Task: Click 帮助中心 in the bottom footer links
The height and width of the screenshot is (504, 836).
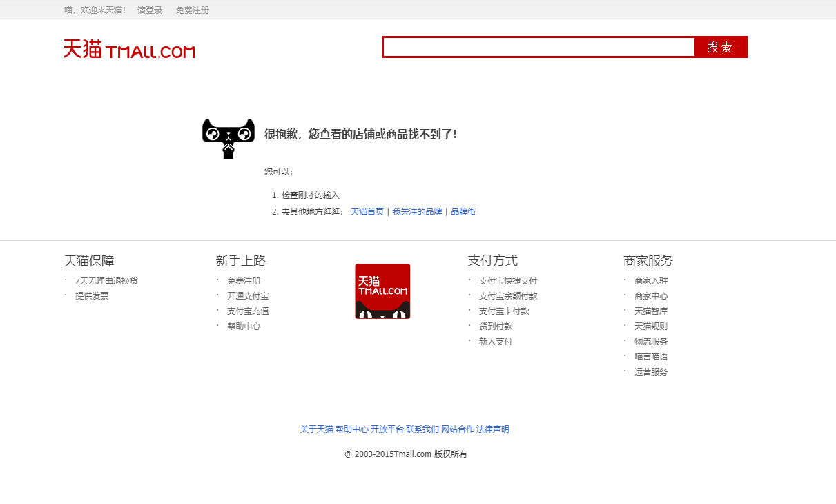Action: pyautogui.click(x=352, y=429)
